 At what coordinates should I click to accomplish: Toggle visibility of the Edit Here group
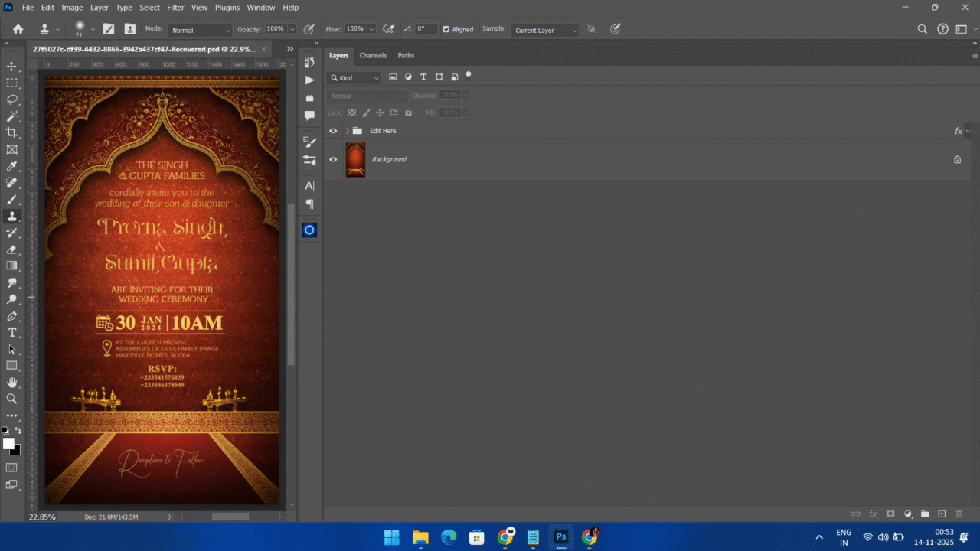333,130
